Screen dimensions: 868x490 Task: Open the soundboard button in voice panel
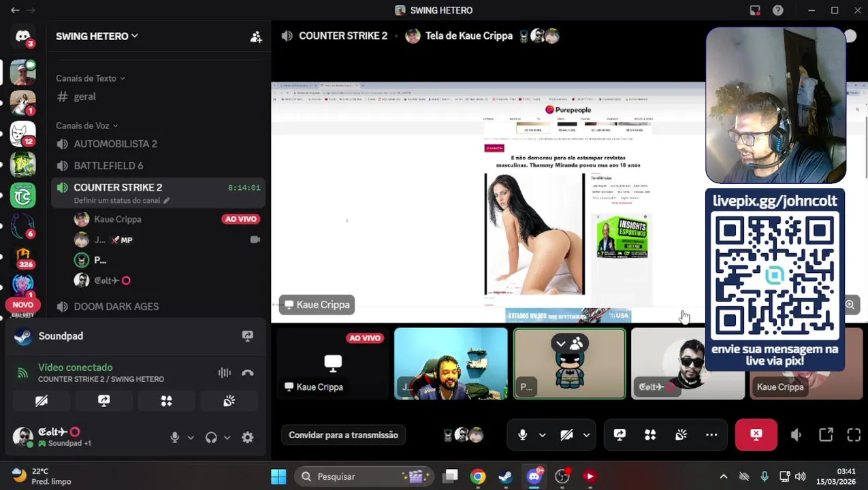tap(229, 401)
